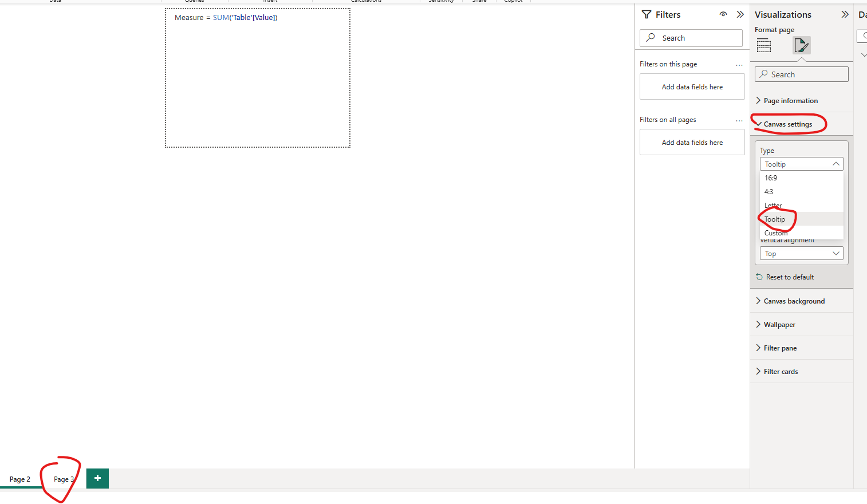867x504 pixels.
Task: Toggle the Filters pane eye visibility icon
Action: click(x=723, y=14)
